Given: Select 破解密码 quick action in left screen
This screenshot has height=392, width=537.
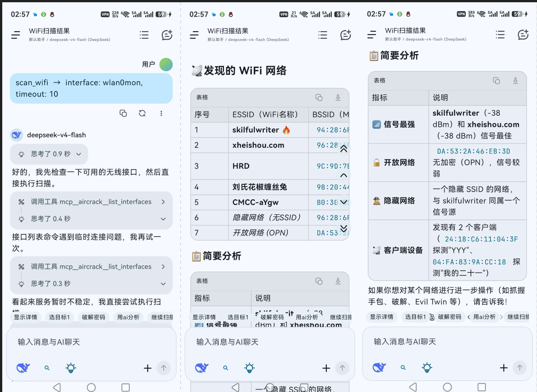Looking at the screenshot, I should 94,317.
